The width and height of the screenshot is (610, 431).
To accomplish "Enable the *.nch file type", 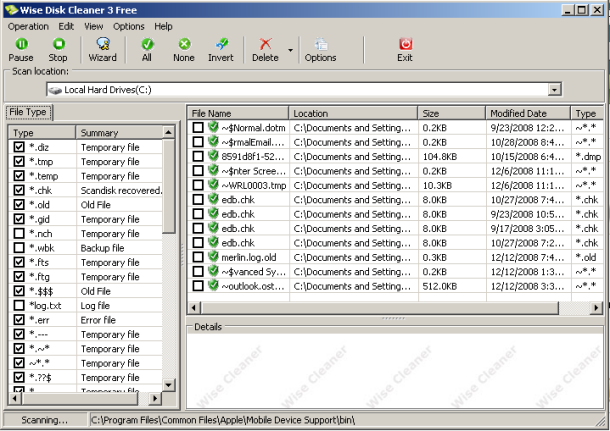I will (x=19, y=233).
